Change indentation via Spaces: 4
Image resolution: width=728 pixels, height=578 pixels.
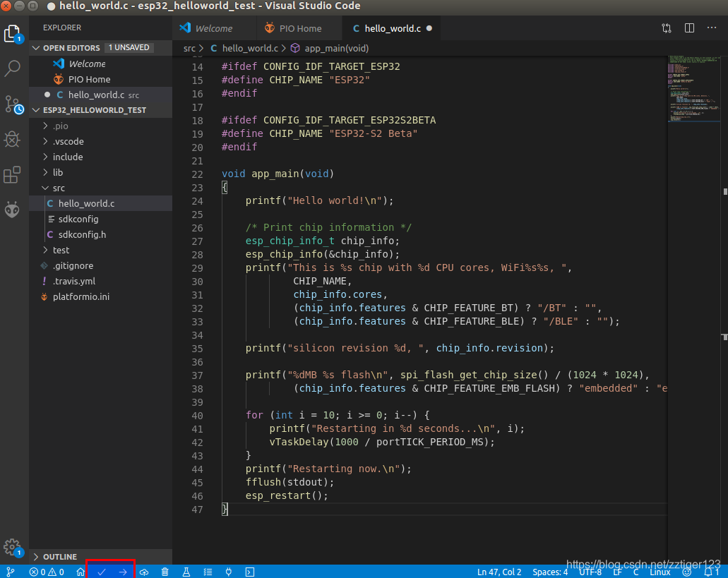click(x=550, y=572)
